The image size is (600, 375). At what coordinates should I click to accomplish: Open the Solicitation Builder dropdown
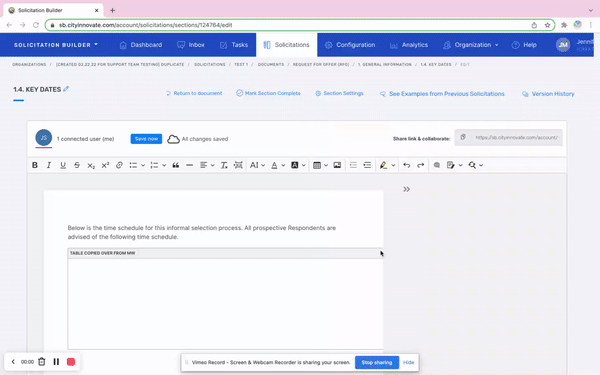coord(56,45)
